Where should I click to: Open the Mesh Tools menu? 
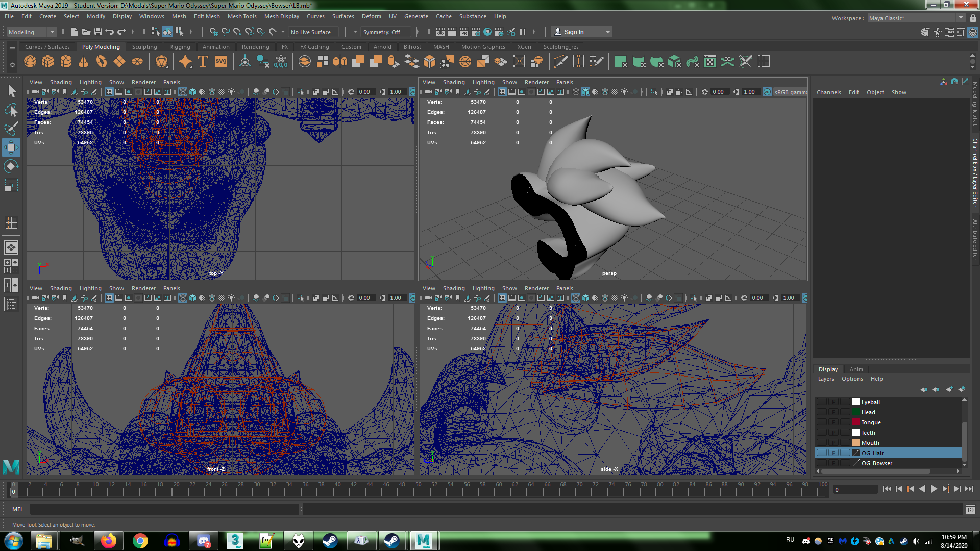point(242,16)
